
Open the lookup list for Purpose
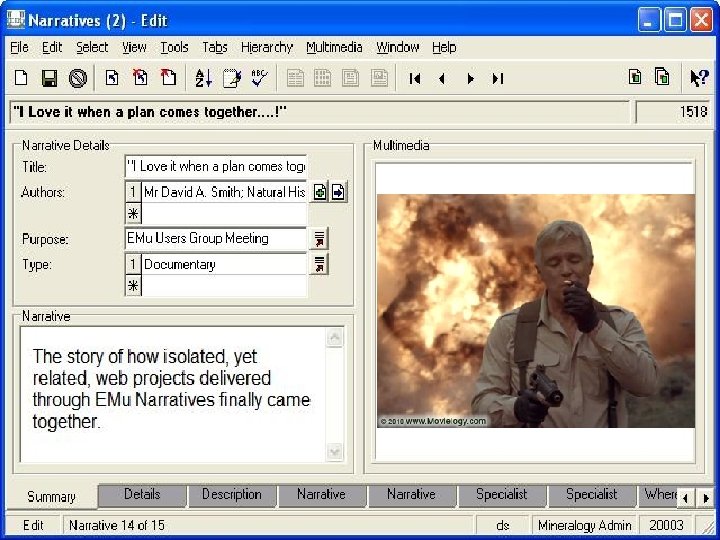point(319,239)
